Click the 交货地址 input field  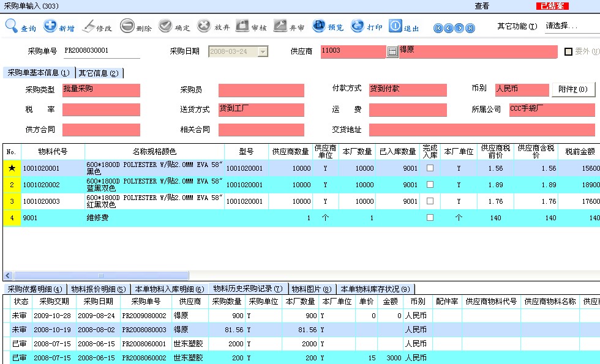481,130
